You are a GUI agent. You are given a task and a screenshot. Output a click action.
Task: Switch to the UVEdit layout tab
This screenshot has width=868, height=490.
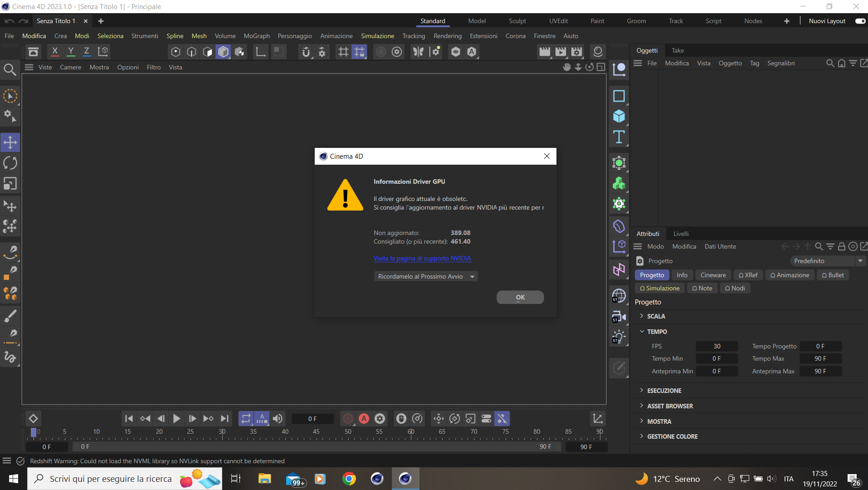pyautogui.click(x=558, y=21)
